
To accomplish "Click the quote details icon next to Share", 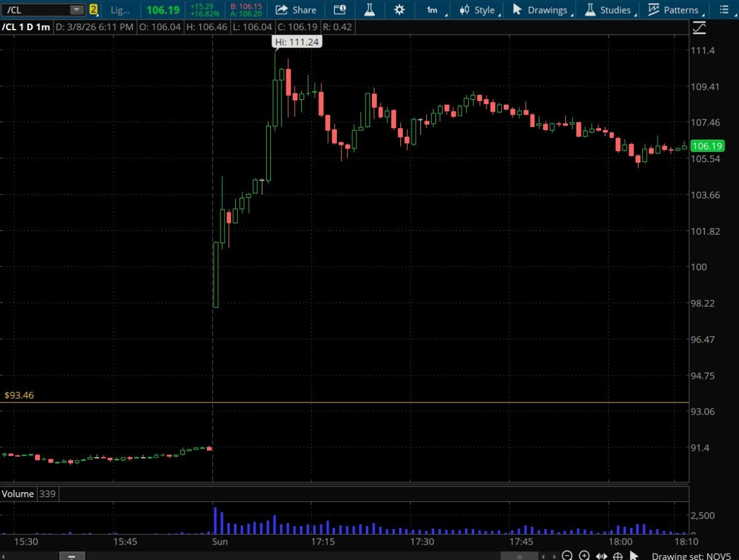I will 339,10.
